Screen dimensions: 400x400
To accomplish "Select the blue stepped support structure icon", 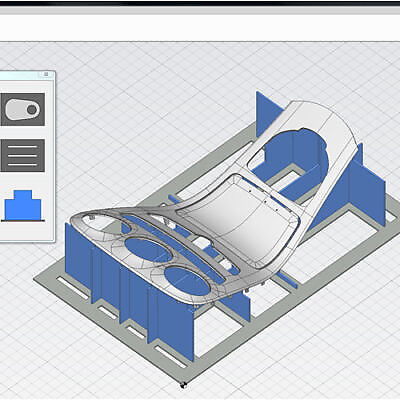I will pos(23,205).
